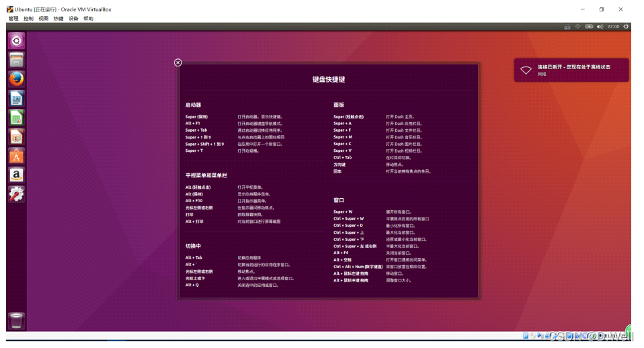Click the 关闭当前窗口 description text

pyautogui.click(x=399, y=253)
